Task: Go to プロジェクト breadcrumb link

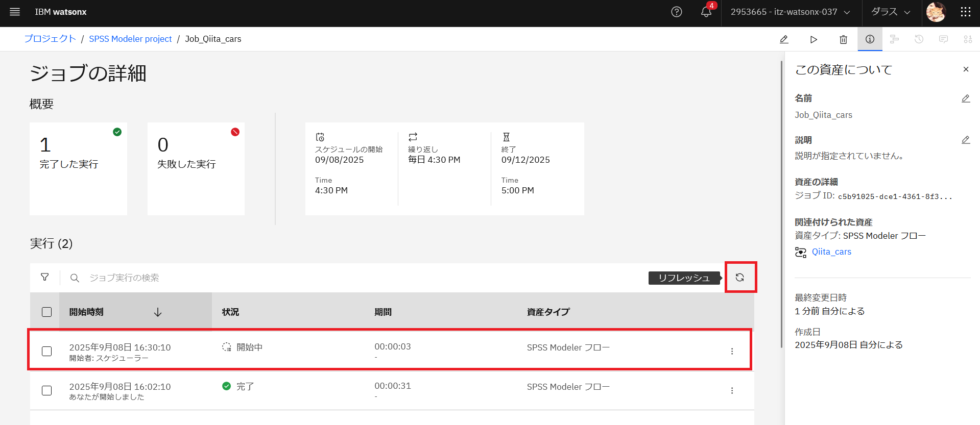Action: pyautogui.click(x=50, y=39)
